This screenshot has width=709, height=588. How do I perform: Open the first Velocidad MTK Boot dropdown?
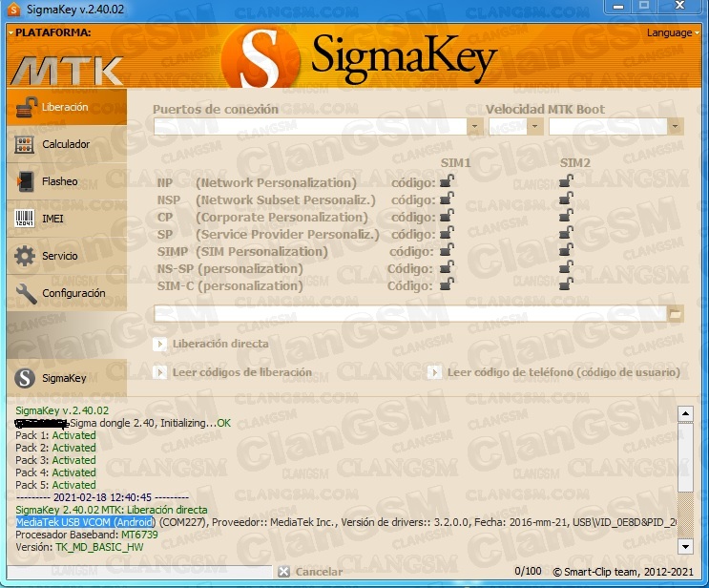535,126
